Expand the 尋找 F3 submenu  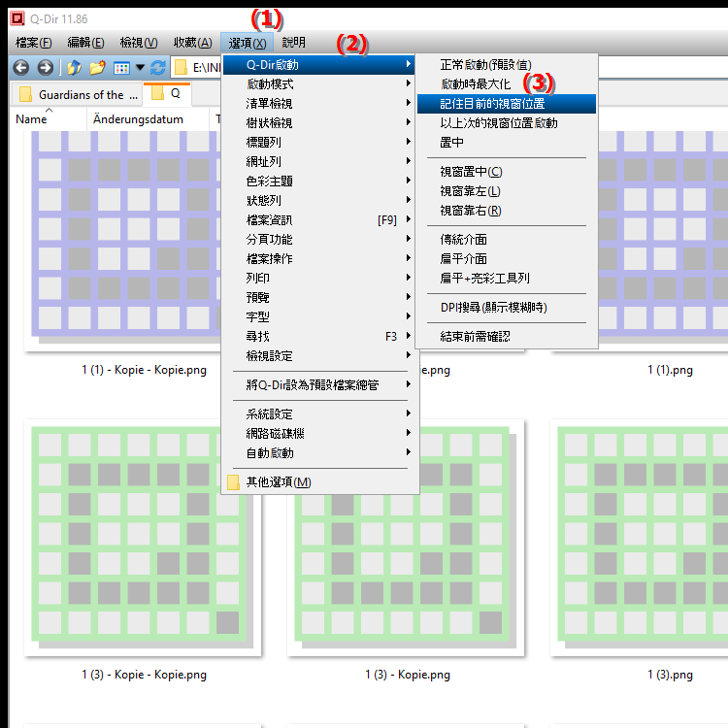(x=319, y=337)
